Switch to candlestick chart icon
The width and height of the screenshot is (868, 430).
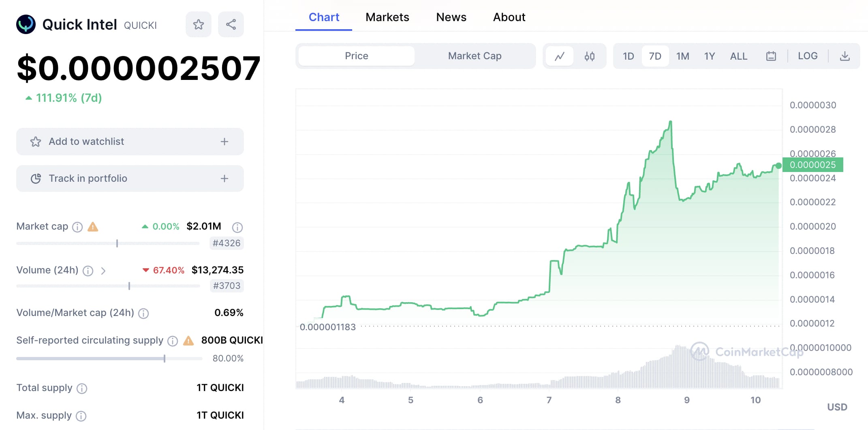590,56
